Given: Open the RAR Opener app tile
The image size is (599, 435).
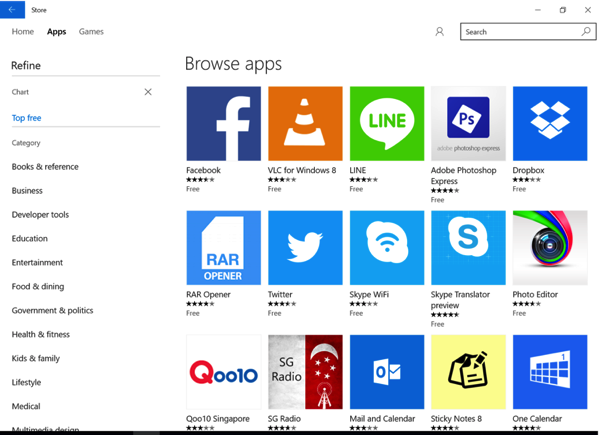Looking at the screenshot, I should [x=223, y=247].
